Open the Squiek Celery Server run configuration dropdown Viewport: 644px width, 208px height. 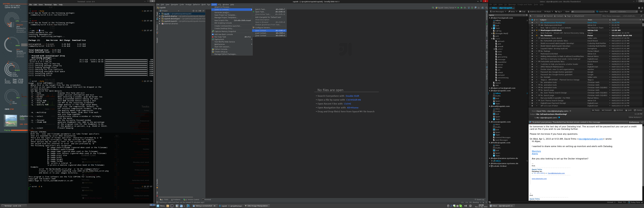click(x=446, y=8)
